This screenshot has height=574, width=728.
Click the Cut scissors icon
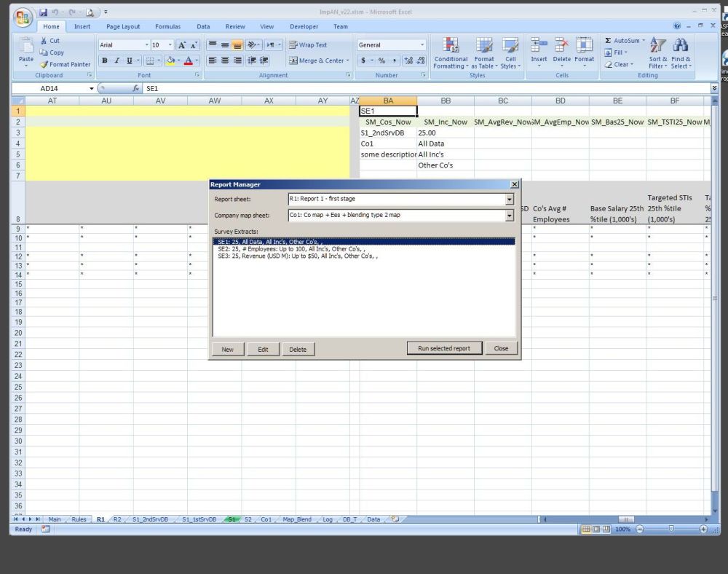44,41
